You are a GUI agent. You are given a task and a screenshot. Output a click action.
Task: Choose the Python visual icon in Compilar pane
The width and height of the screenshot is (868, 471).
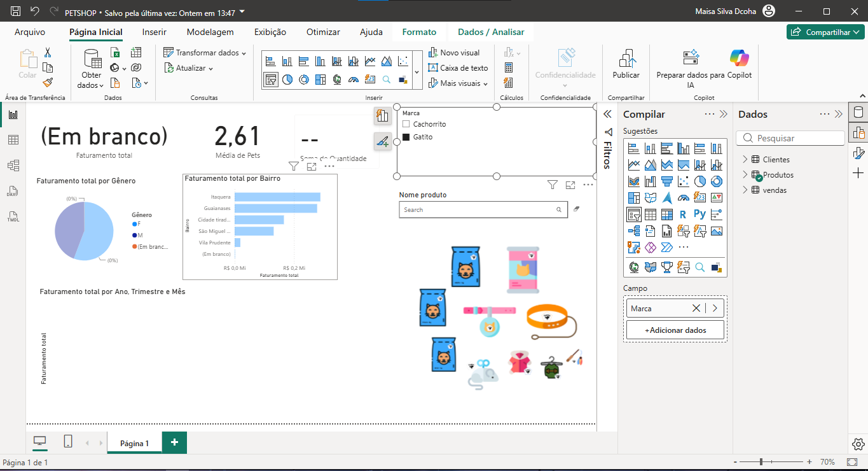click(x=699, y=214)
